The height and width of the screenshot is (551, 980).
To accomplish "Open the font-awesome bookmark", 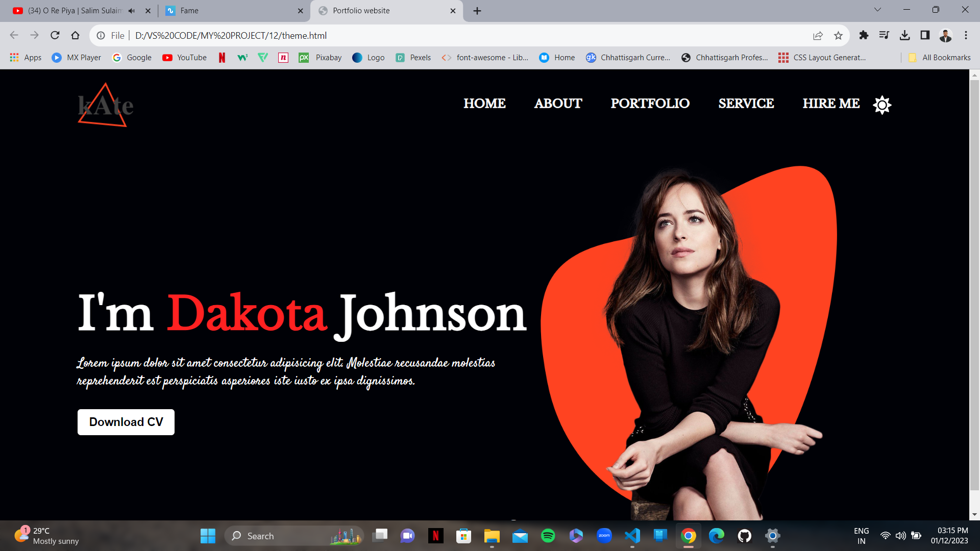I will click(x=485, y=58).
